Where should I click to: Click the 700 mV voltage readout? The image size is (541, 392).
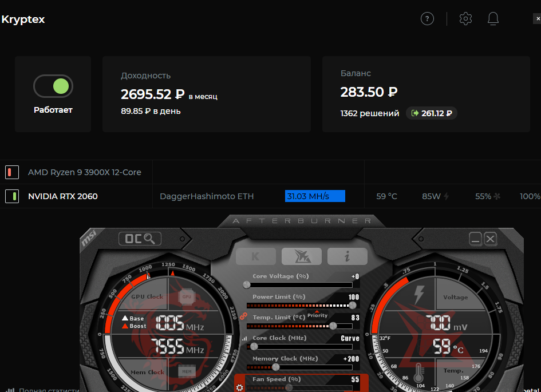pos(447,323)
